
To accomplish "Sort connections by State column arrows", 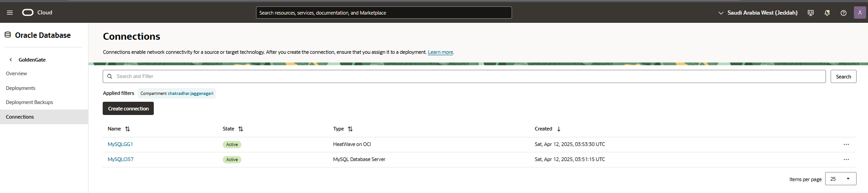I will click(x=241, y=129).
